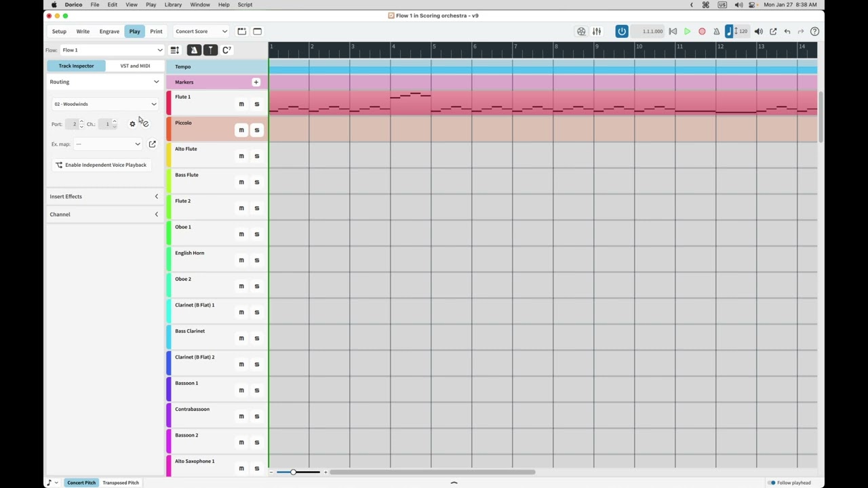Toggle the Markers track button
The height and width of the screenshot is (488, 868).
click(210, 50)
